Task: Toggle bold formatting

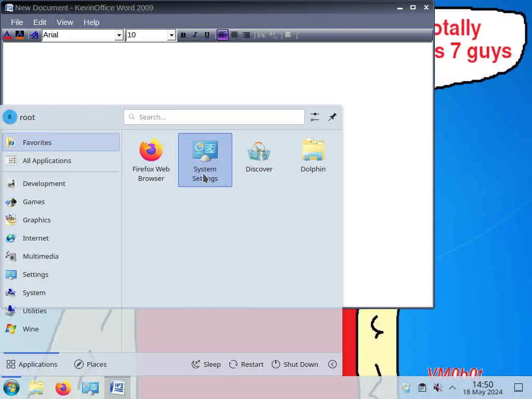Action: [x=183, y=35]
